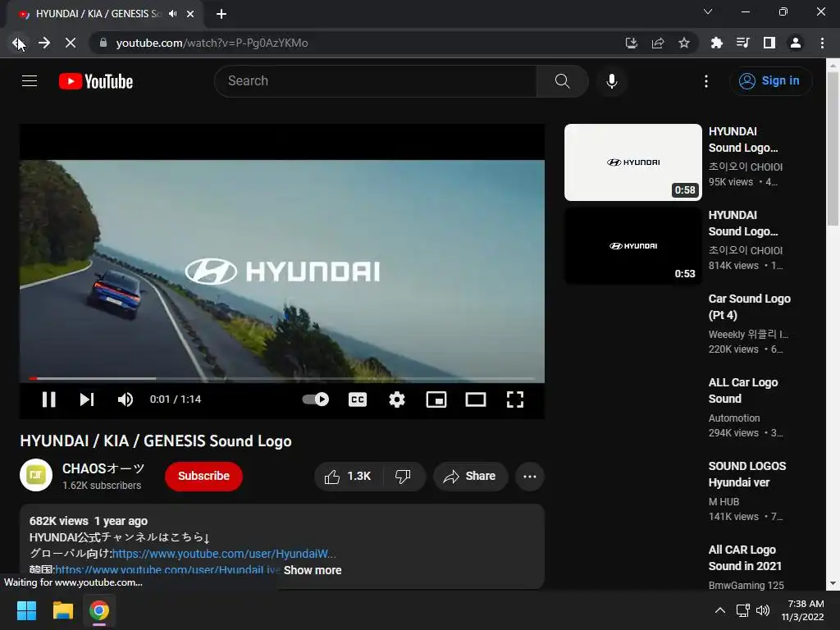Stop loading the page
Image resolution: width=840 pixels, height=630 pixels.
coord(71,43)
